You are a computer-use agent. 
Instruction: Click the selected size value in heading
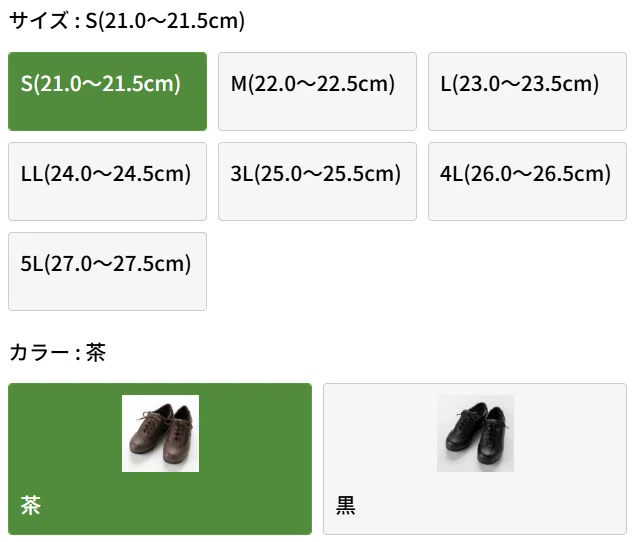click(165, 21)
